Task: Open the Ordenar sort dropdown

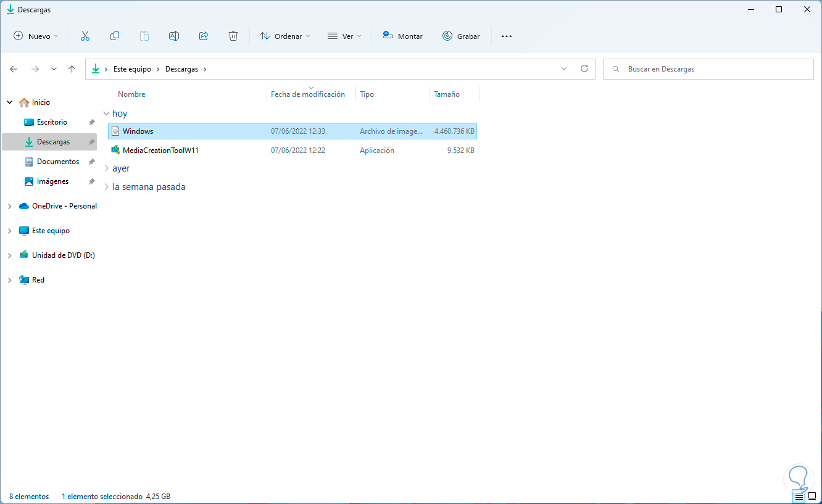Action: pos(284,36)
